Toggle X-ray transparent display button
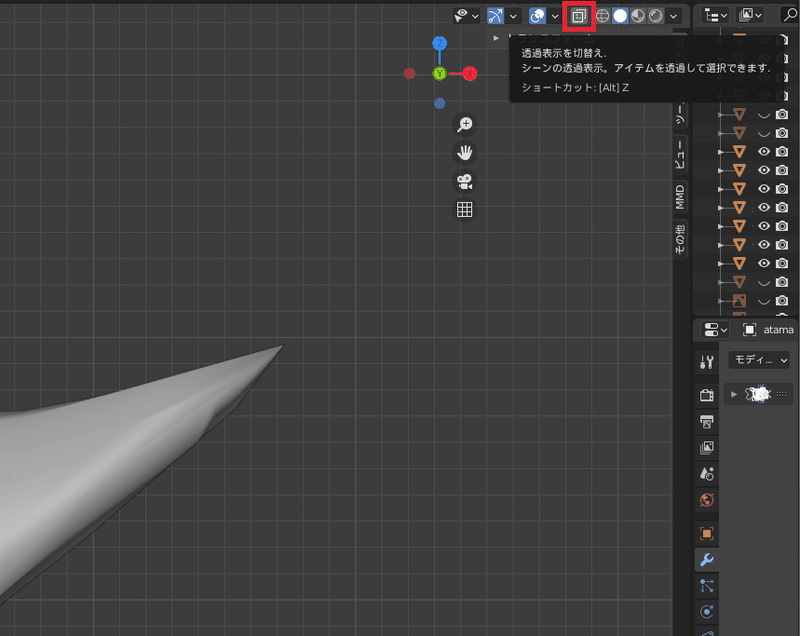 pos(579,16)
